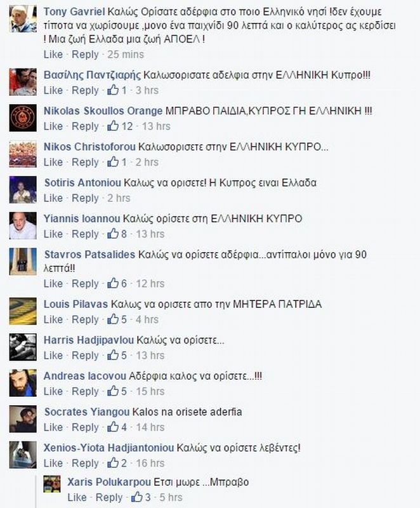Screen dimensions: 420x508
Task: Reply to Xaris Polukarpou's nested reply
Action: [x=109, y=497]
